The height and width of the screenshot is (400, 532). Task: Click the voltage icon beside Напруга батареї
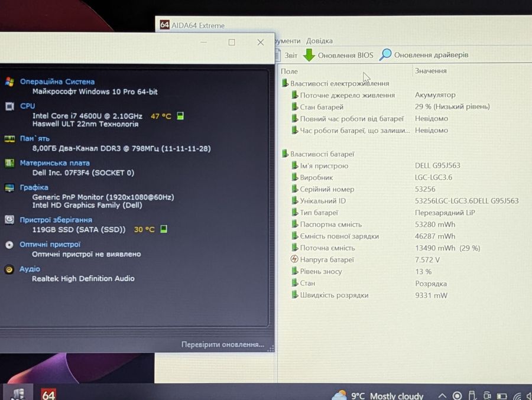click(x=294, y=259)
